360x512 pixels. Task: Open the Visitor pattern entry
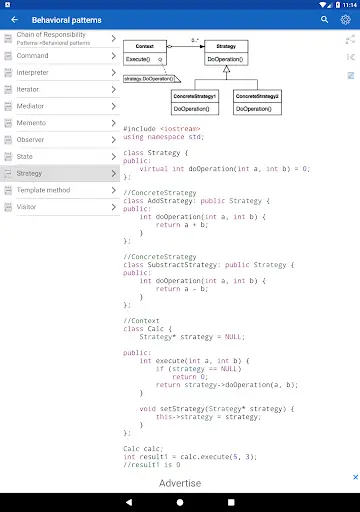[x=60, y=207]
